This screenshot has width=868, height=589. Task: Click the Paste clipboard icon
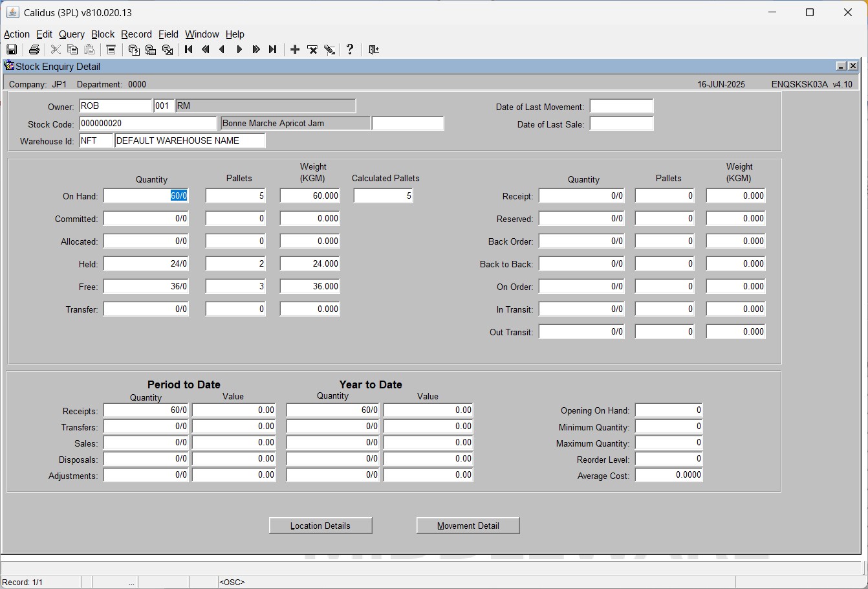(x=89, y=50)
